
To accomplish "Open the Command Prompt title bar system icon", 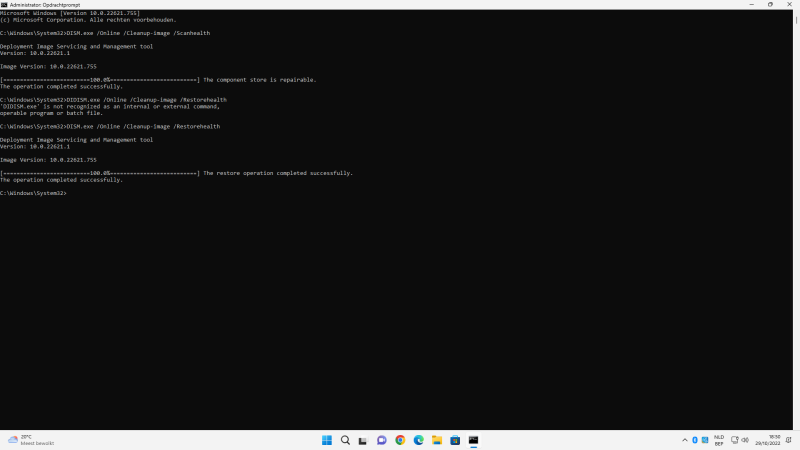I will (x=4, y=4).
